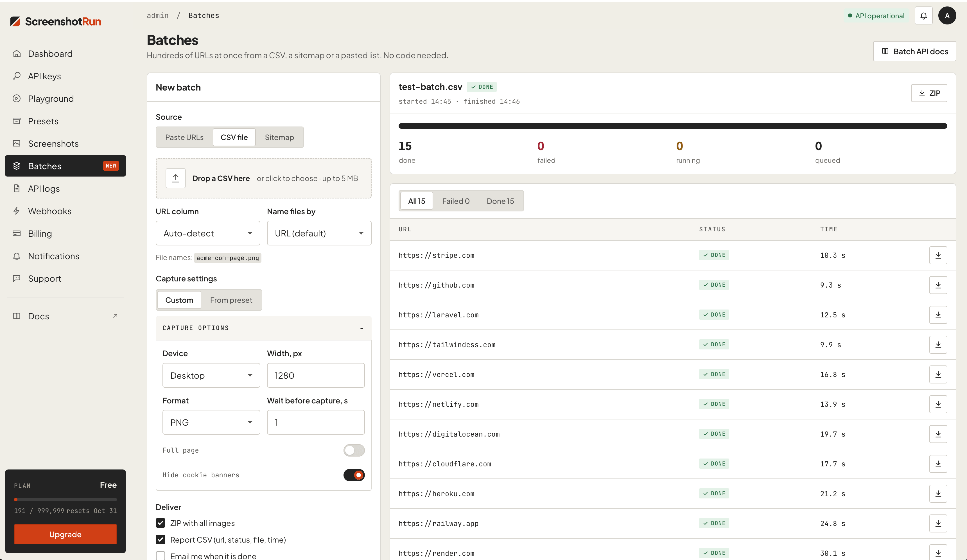Open Batch API docs

click(x=914, y=51)
